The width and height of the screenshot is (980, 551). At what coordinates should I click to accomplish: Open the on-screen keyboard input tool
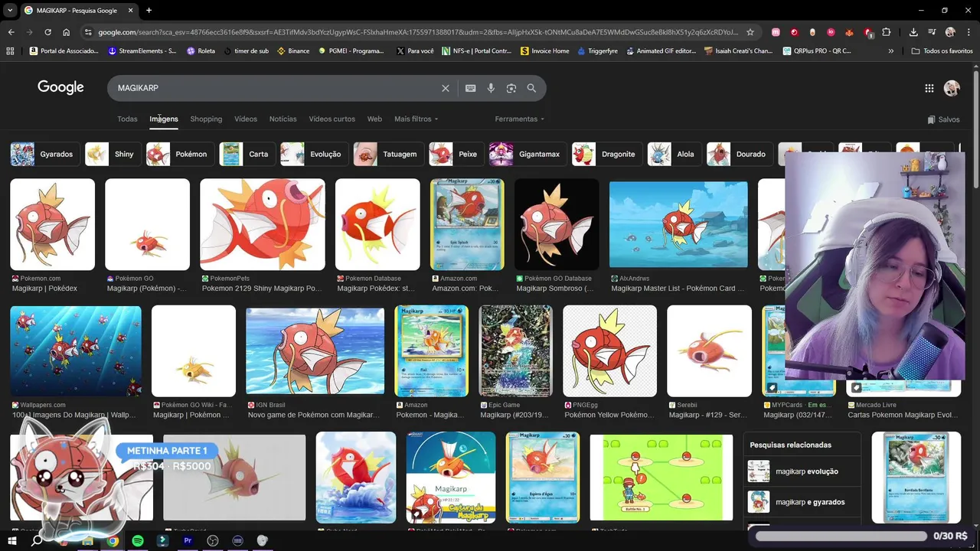pyautogui.click(x=471, y=88)
